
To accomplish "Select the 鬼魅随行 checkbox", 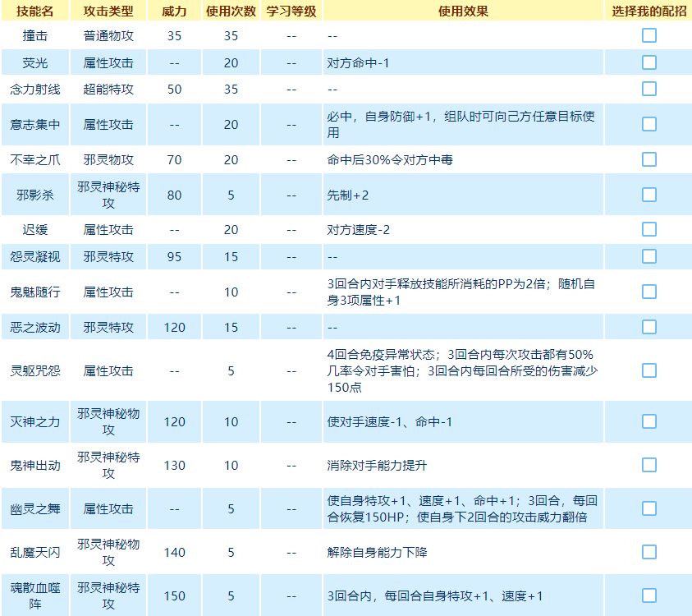I will [648, 292].
